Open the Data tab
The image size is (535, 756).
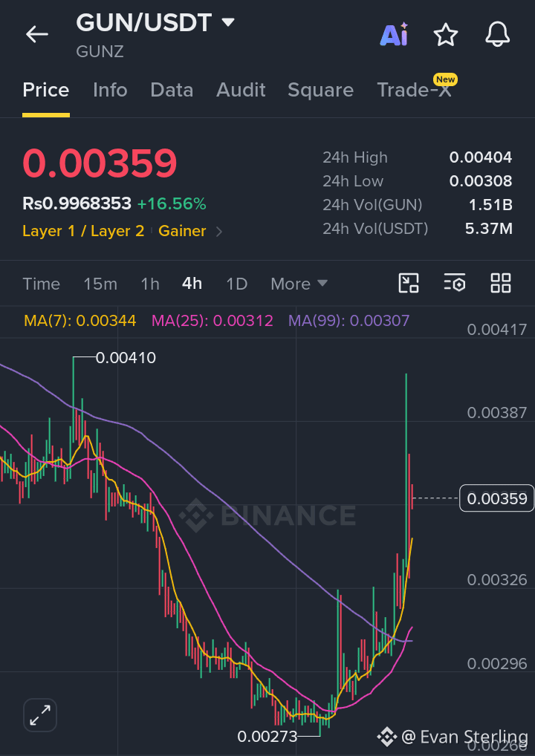pyautogui.click(x=172, y=90)
